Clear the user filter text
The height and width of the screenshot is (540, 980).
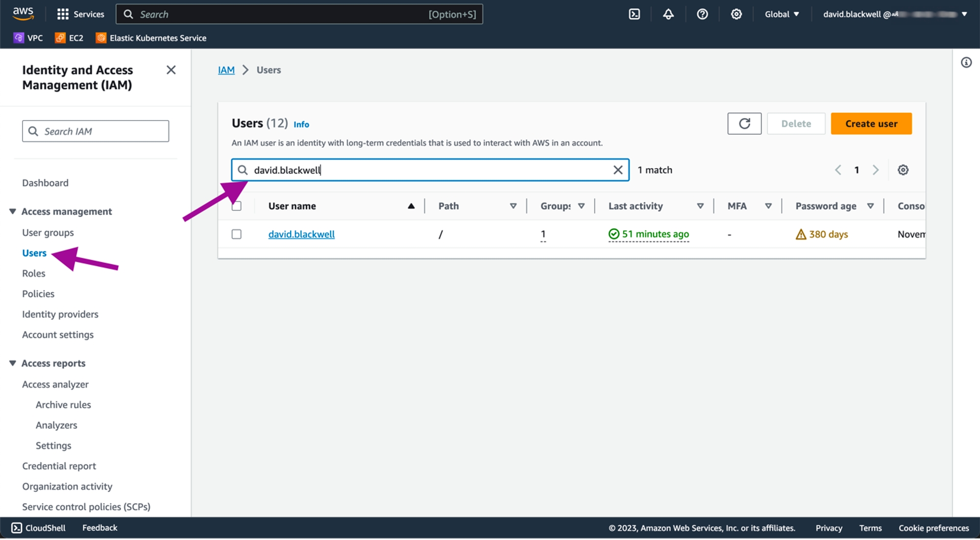[618, 170]
